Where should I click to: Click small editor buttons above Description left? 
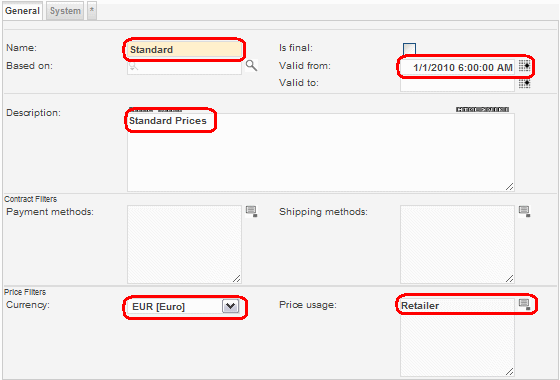click(x=155, y=109)
